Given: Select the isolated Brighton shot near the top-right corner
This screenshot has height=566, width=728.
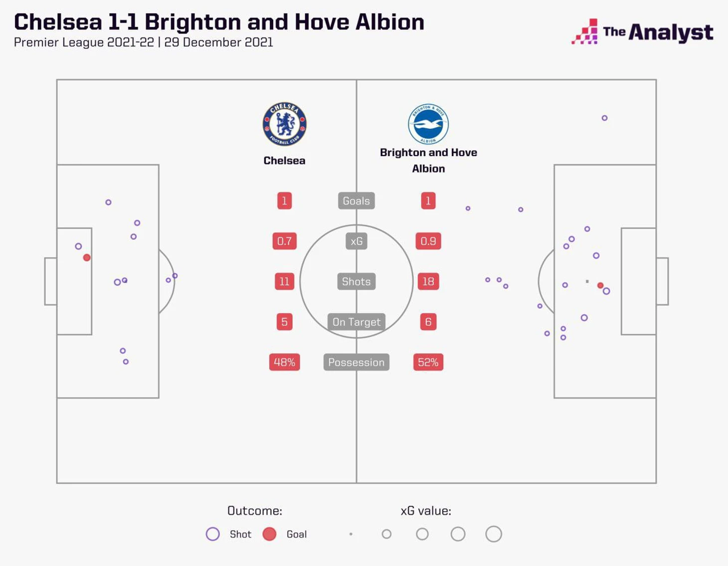Looking at the screenshot, I should pos(604,118).
